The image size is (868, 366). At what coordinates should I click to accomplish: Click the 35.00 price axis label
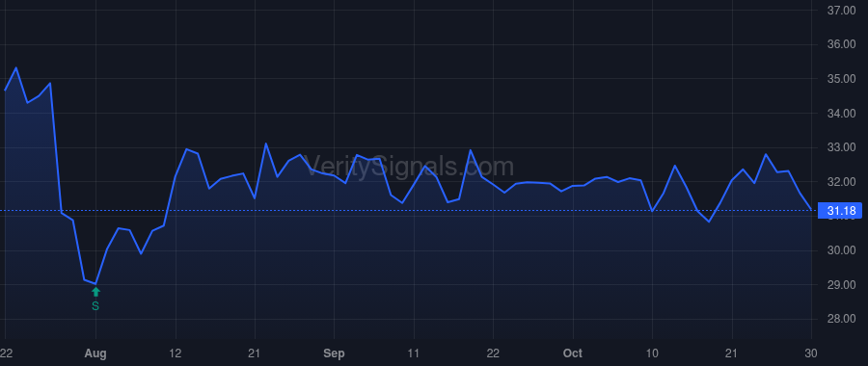pyautogui.click(x=841, y=79)
